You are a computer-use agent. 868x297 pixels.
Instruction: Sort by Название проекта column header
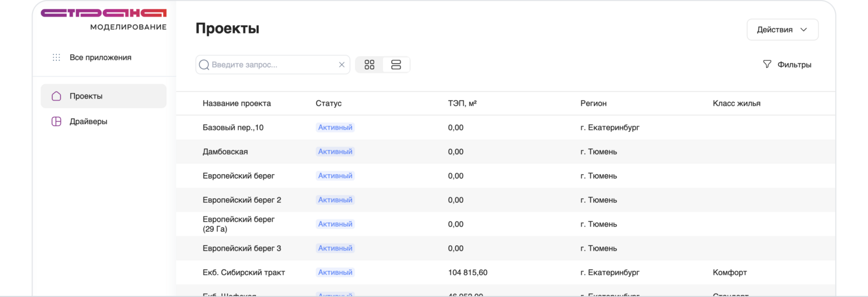point(237,103)
